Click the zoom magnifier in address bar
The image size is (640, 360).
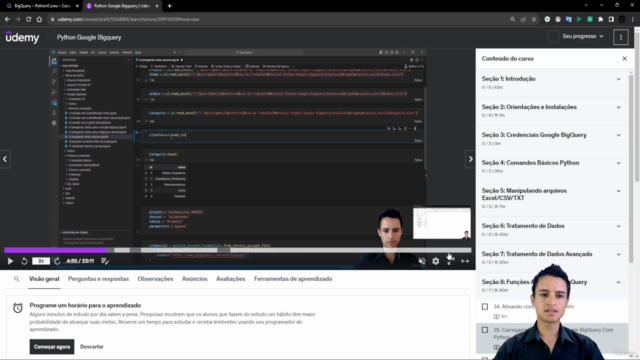tap(512, 19)
